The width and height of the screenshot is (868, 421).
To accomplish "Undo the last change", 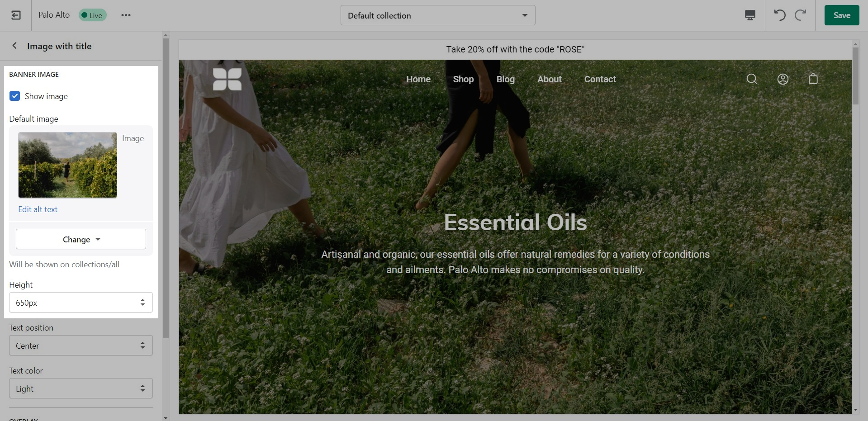I will point(779,15).
